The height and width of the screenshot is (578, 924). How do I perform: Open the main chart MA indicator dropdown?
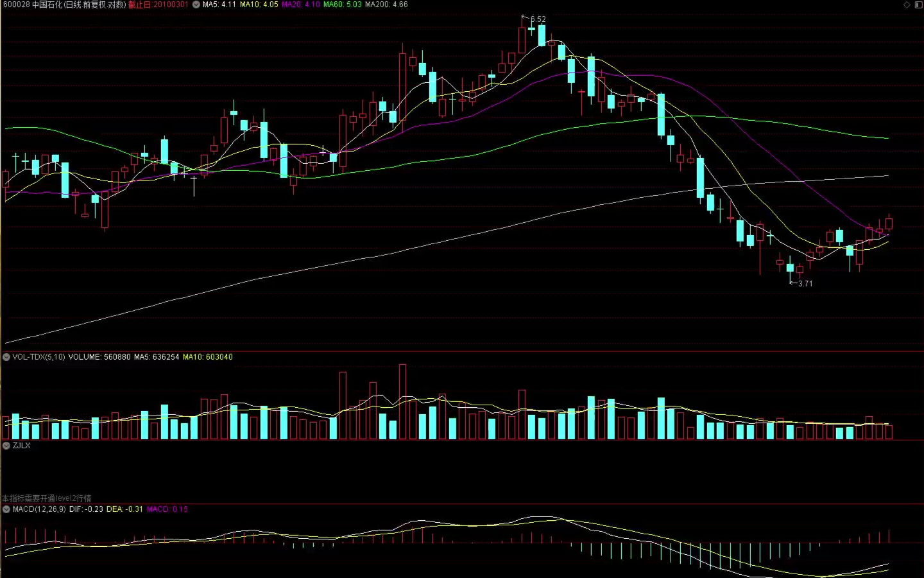(x=196, y=4)
